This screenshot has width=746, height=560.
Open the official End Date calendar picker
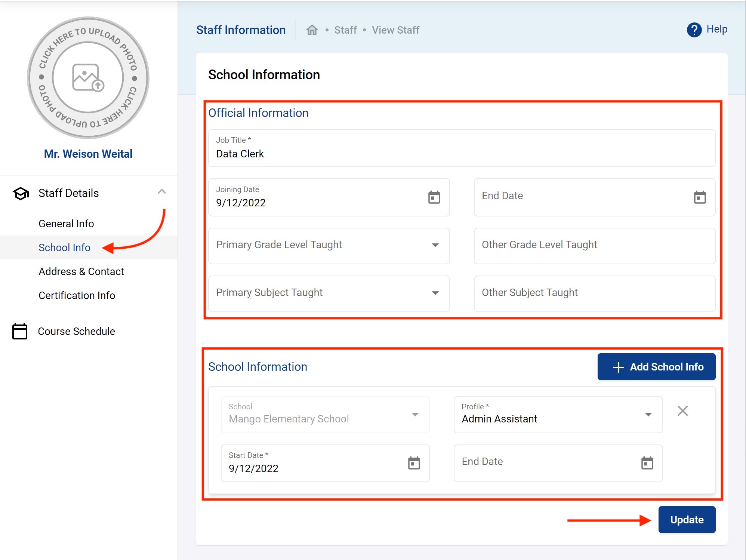tap(700, 197)
